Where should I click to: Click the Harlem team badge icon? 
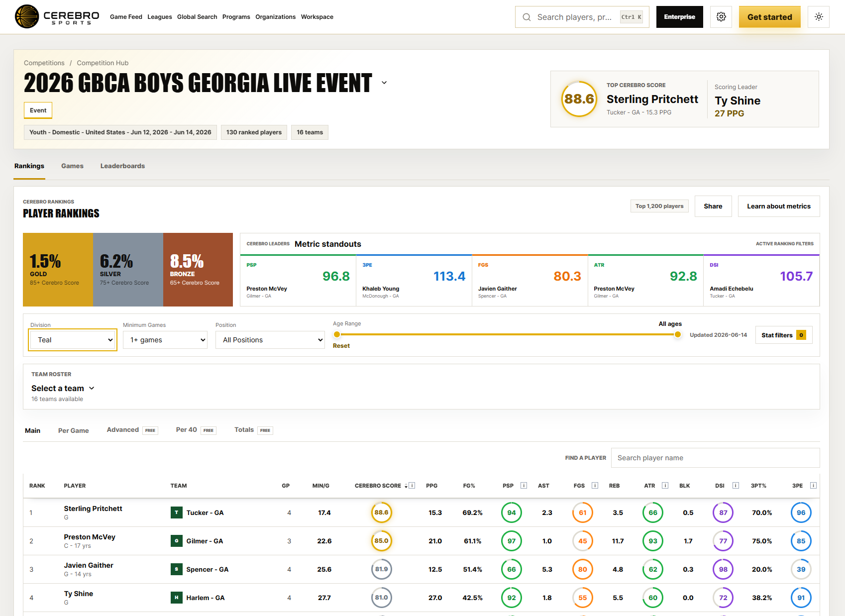click(x=177, y=598)
